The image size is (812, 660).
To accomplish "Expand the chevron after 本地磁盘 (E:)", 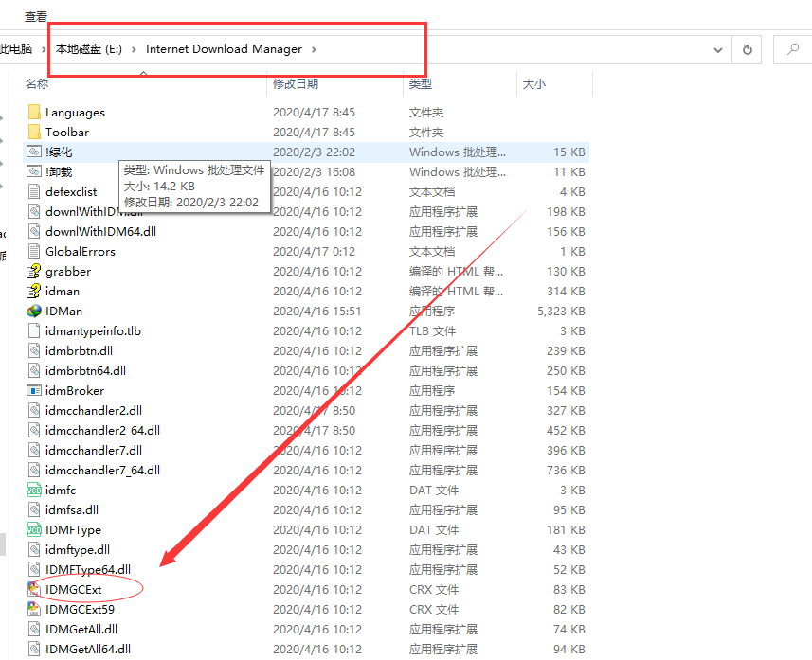I will (x=135, y=49).
